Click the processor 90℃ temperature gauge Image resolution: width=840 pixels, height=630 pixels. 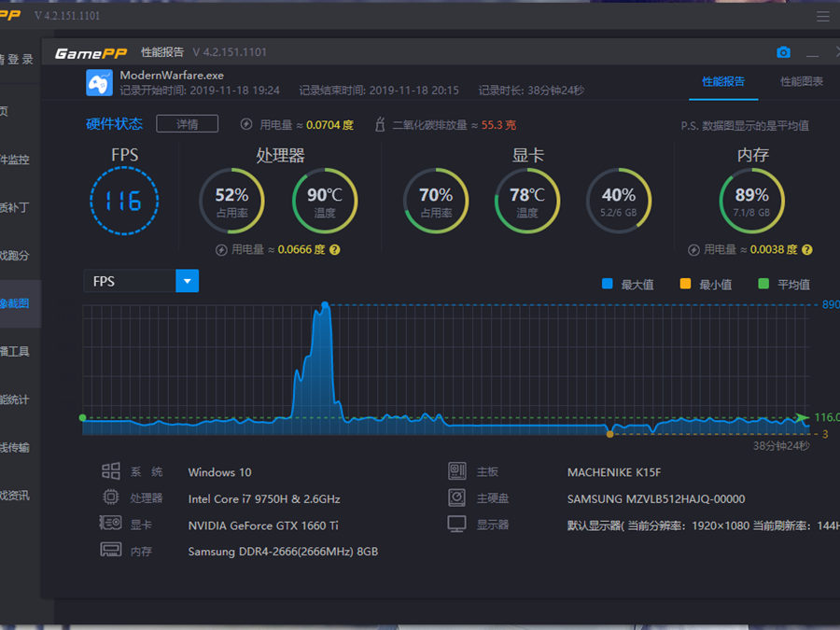click(x=325, y=201)
